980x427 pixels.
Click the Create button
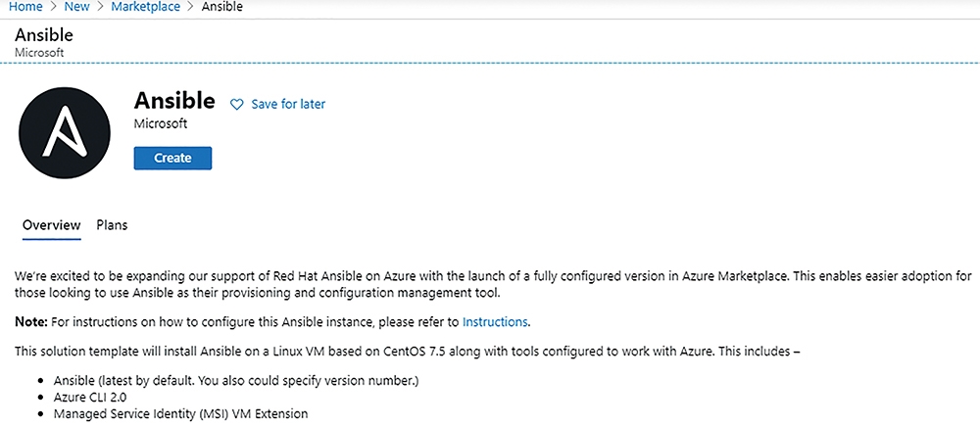[172, 158]
